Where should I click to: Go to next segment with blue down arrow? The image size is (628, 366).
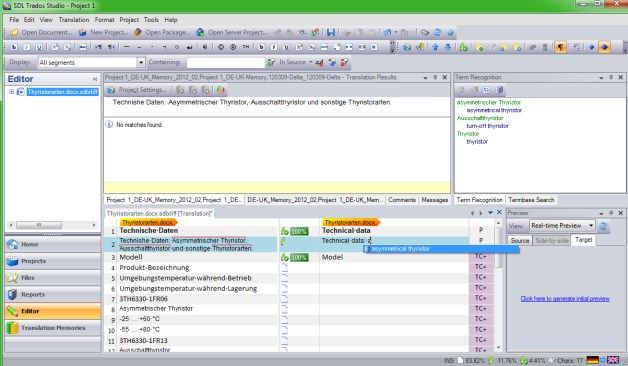(x=448, y=47)
